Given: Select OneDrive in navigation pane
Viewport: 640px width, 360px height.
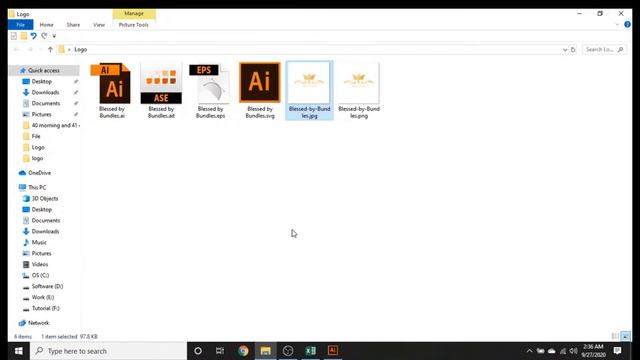Looking at the screenshot, I should (x=39, y=173).
